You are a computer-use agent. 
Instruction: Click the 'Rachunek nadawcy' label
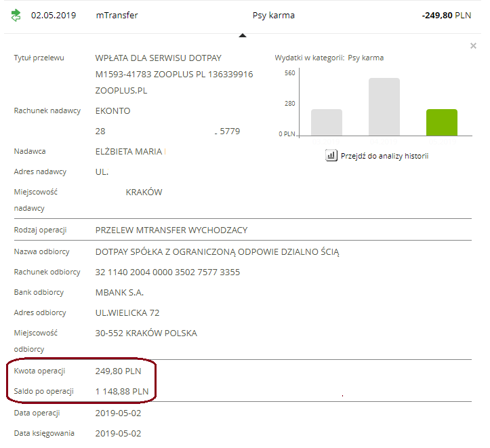tap(47, 110)
